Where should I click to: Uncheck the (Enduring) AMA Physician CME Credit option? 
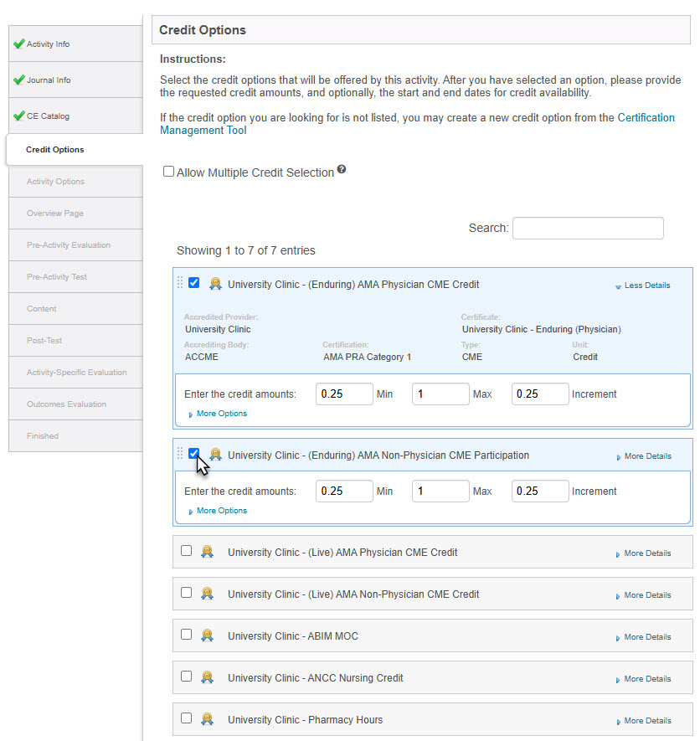(193, 282)
